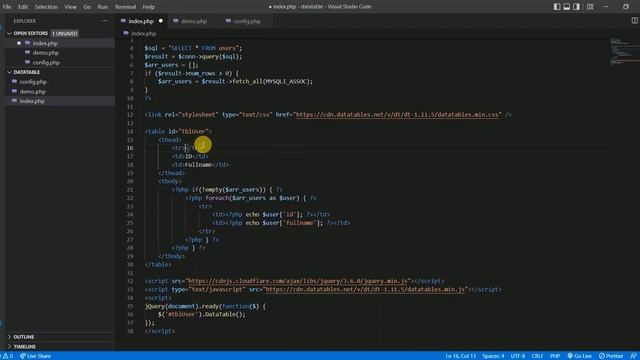
Task: Open Run menu
Action: (x=102, y=7)
